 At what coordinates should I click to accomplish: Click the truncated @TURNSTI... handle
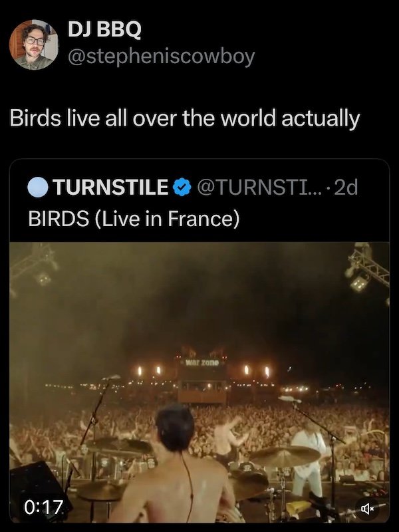(257, 188)
